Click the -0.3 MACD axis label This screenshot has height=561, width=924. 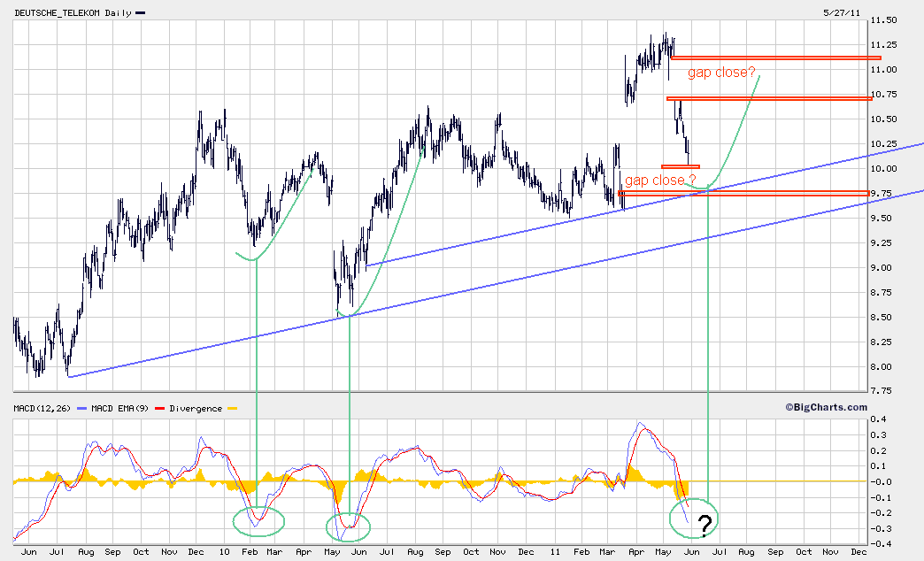click(x=882, y=529)
